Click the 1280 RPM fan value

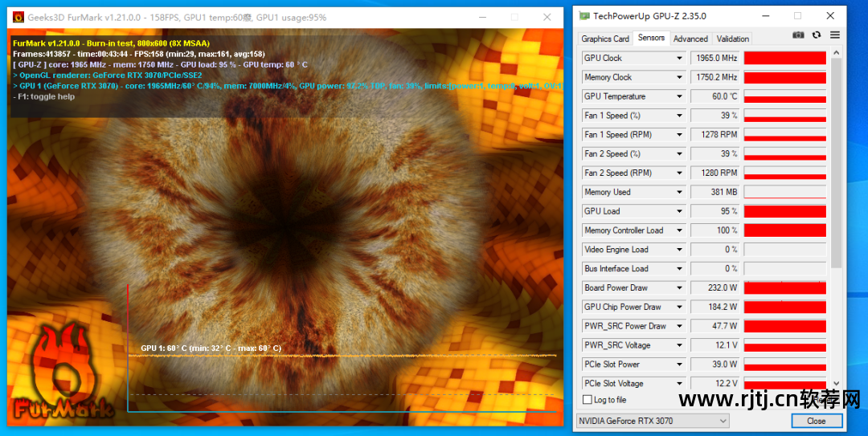tap(714, 173)
